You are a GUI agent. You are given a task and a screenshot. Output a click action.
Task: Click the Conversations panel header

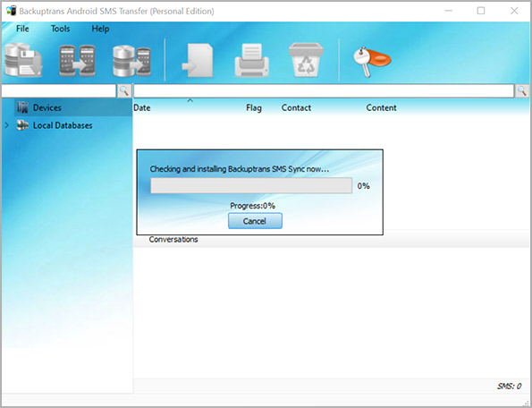[x=173, y=239]
